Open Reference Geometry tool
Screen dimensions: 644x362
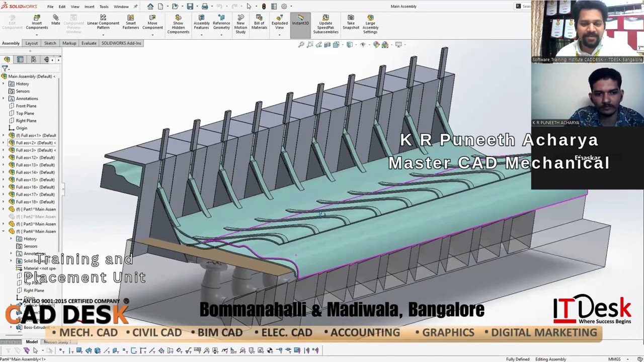coord(221,22)
